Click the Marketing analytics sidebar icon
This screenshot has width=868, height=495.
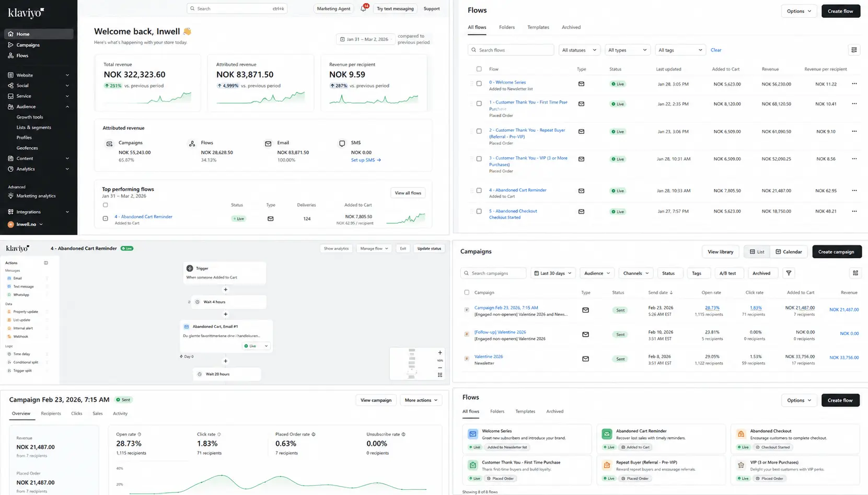(x=10, y=196)
